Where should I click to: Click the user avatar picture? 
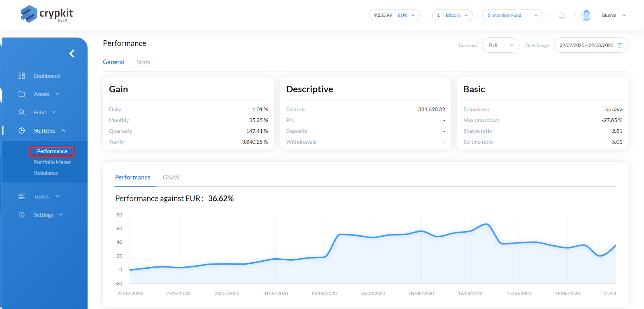pyautogui.click(x=586, y=15)
